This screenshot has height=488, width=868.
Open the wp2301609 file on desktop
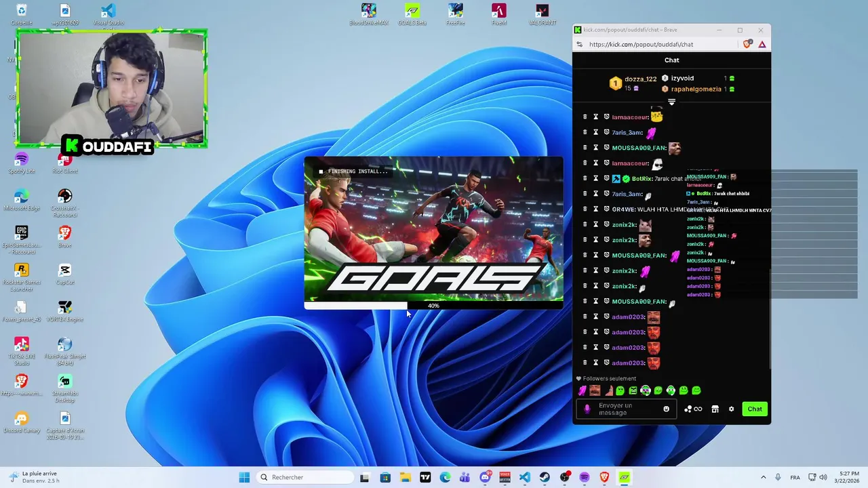65,14
